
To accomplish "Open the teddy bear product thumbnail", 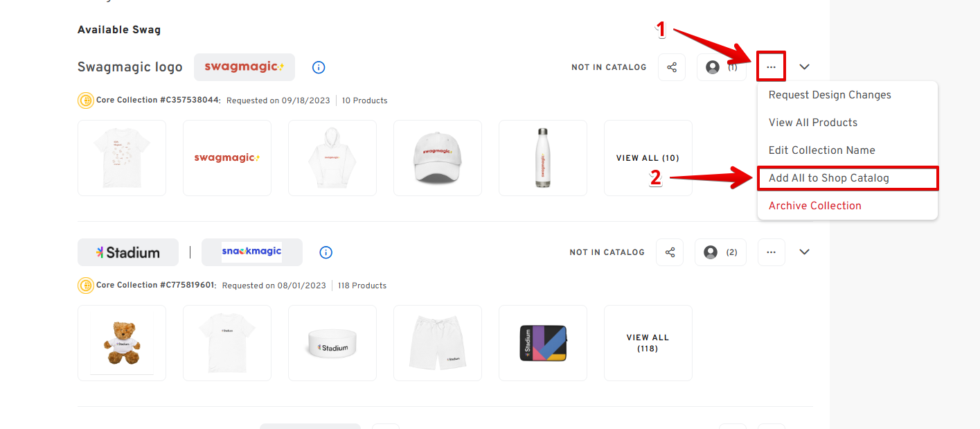I will (x=122, y=343).
